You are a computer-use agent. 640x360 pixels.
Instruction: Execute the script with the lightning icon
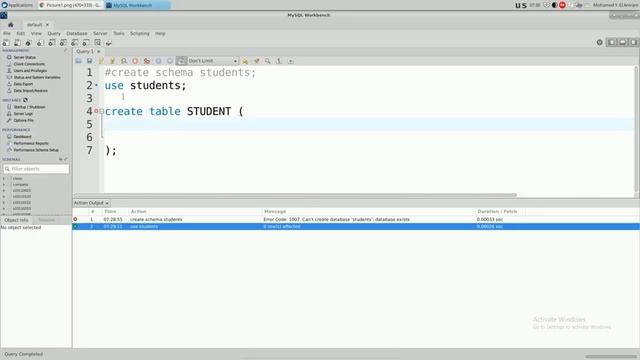click(x=101, y=61)
